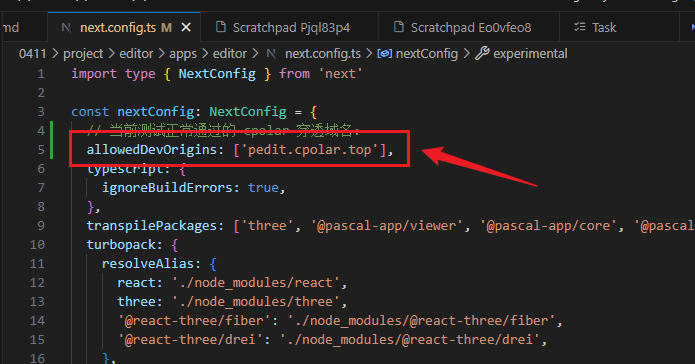Image resolution: width=695 pixels, height=364 pixels.
Task: Click the '@pascal-app/viewer' string
Action: click(x=386, y=226)
